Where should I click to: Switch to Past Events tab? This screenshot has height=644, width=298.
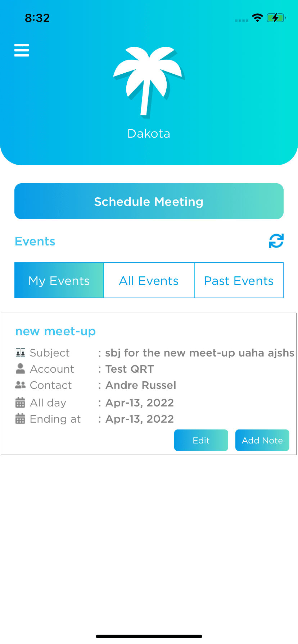tap(239, 280)
